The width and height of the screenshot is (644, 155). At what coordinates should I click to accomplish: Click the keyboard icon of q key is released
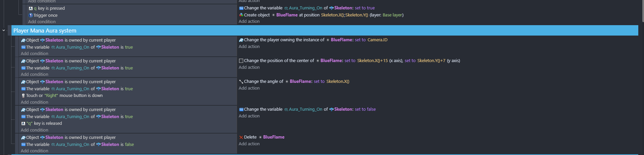[x=23, y=123]
